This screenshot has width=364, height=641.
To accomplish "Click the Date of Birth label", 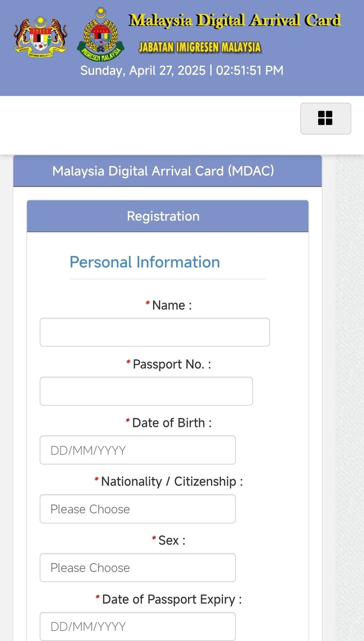I will point(171,423).
